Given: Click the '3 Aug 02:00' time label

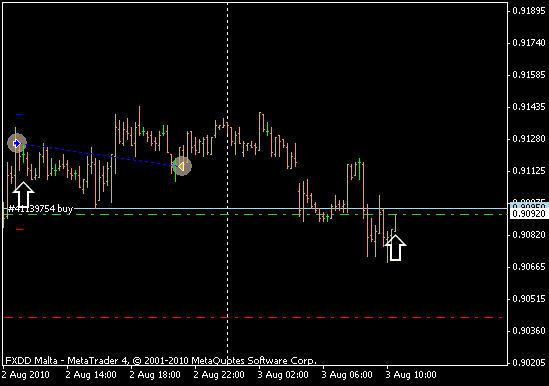Looking at the screenshot, I should [x=283, y=375].
